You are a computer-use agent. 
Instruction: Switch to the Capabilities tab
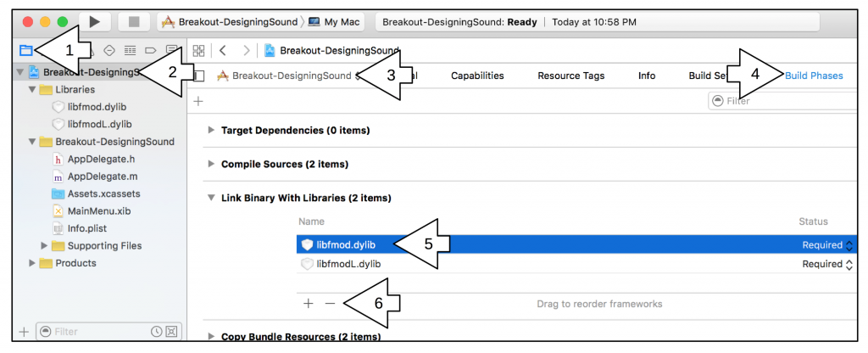coord(477,76)
